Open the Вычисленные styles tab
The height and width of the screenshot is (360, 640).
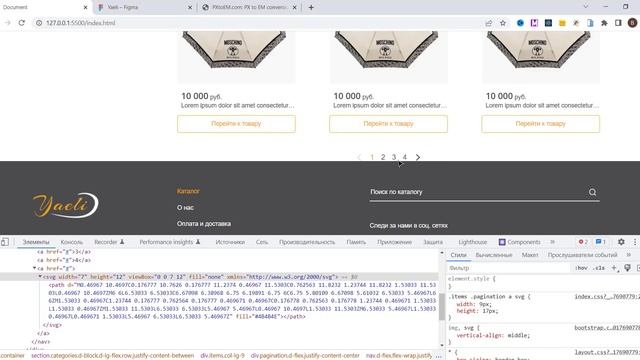tap(494, 255)
